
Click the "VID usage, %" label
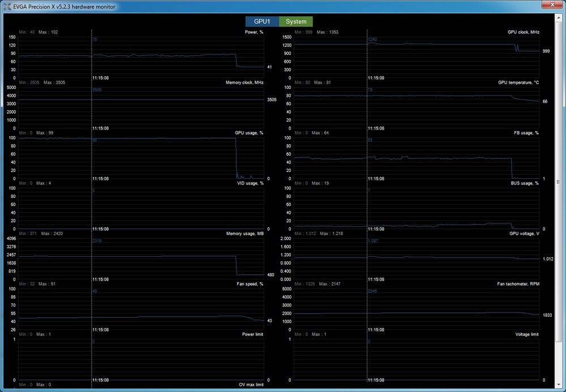point(250,183)
